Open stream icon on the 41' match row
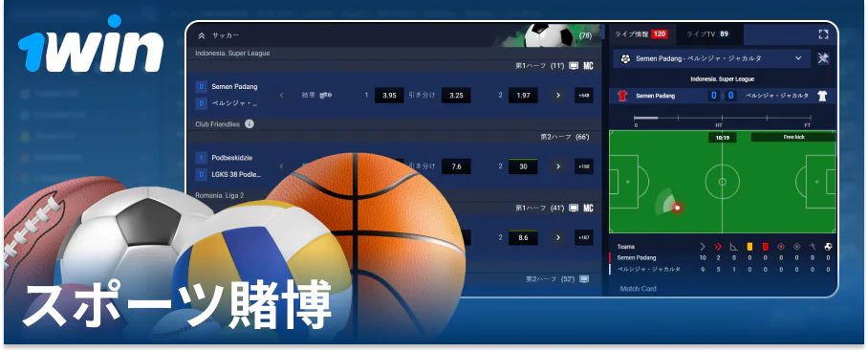Image resolution: width=868 pixels, height=352 pixels. click(x=574, y=208)
